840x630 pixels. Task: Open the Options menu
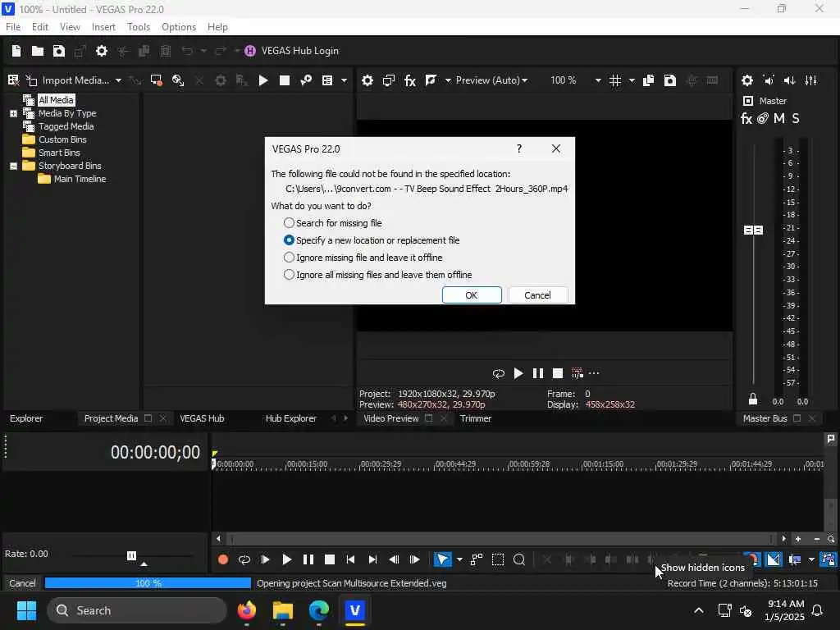pyautogui.click(x=179, y=27)
